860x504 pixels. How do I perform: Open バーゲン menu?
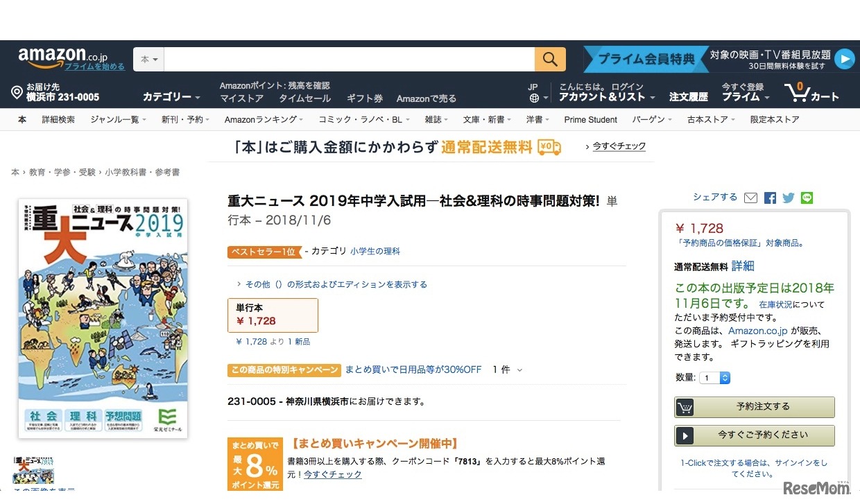click(652, 120)
